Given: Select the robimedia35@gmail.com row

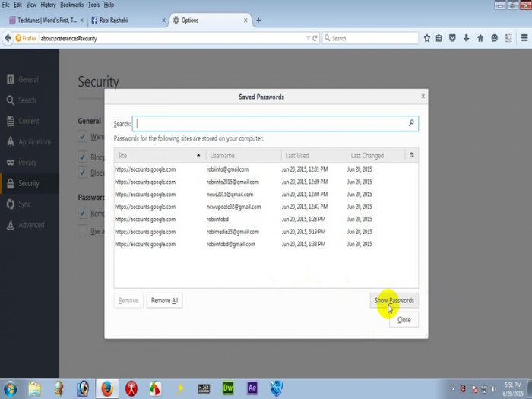Looking at the screenshot, I should [x=266, y=232].
